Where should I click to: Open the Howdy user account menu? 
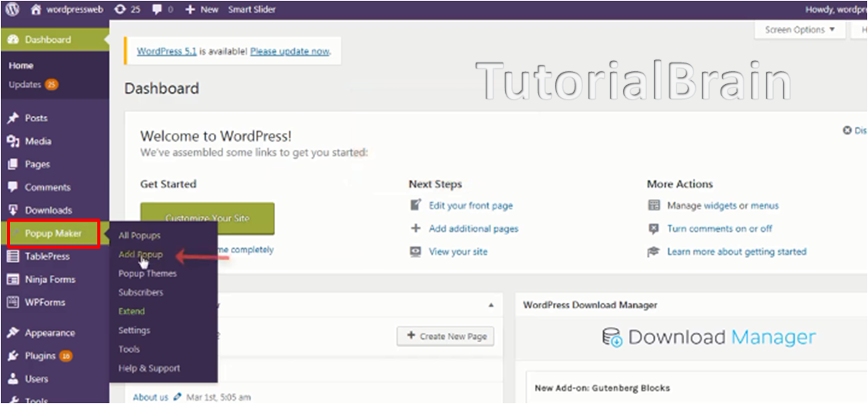[838, 9]
